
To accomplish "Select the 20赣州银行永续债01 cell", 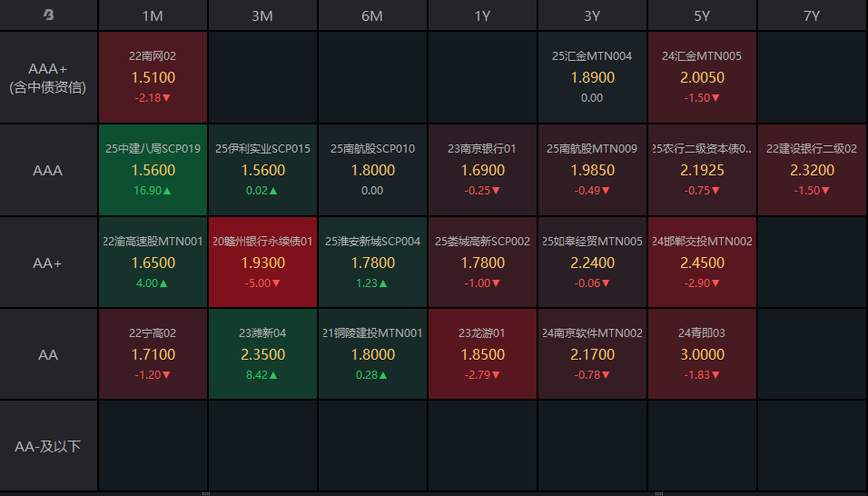I will tap(262, 263).
